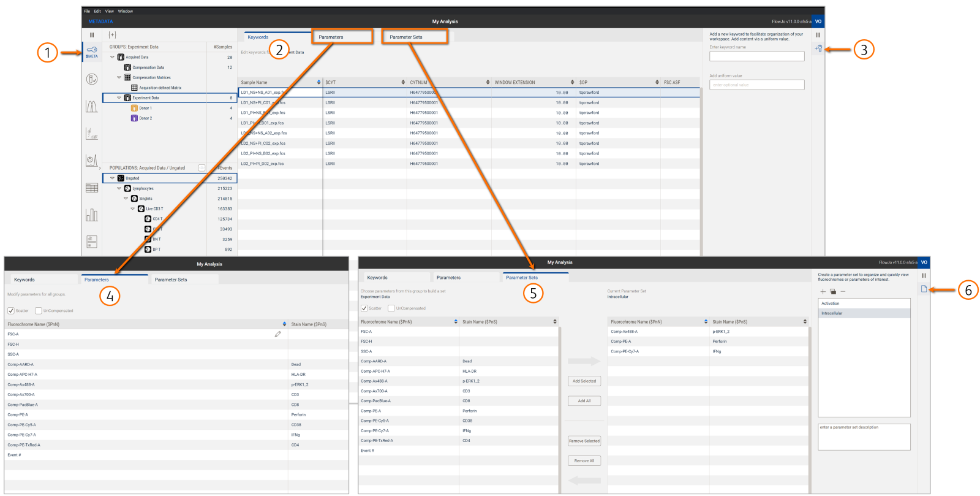Collapse the Acquired Data group
The height and width of the screenshot is (496, 980).
[x=112, y=57]
